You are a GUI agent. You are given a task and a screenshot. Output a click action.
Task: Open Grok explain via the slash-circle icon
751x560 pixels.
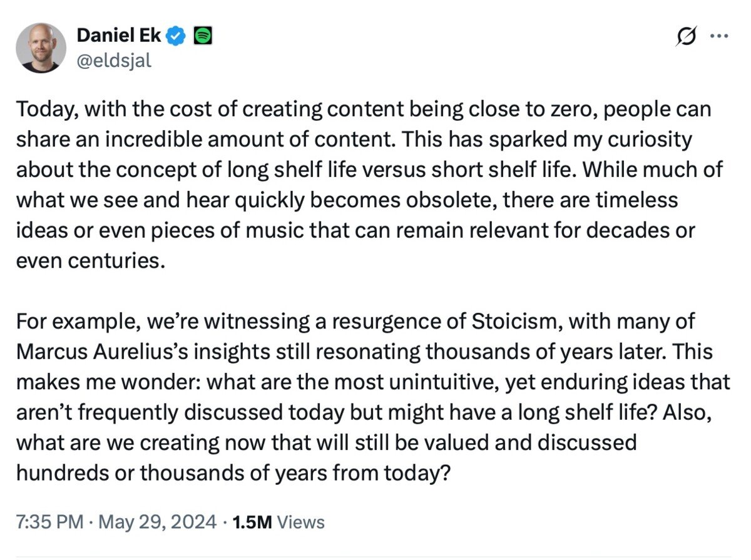tap(686, 37)
